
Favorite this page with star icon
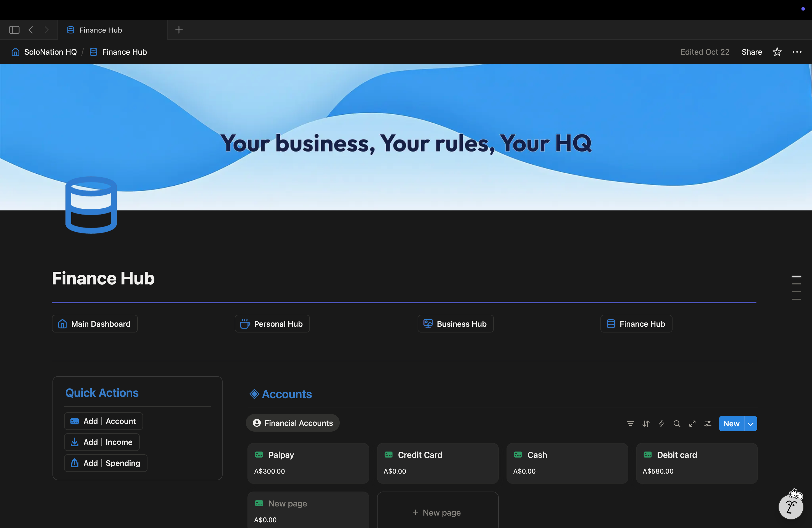click(x=777, y=52)
